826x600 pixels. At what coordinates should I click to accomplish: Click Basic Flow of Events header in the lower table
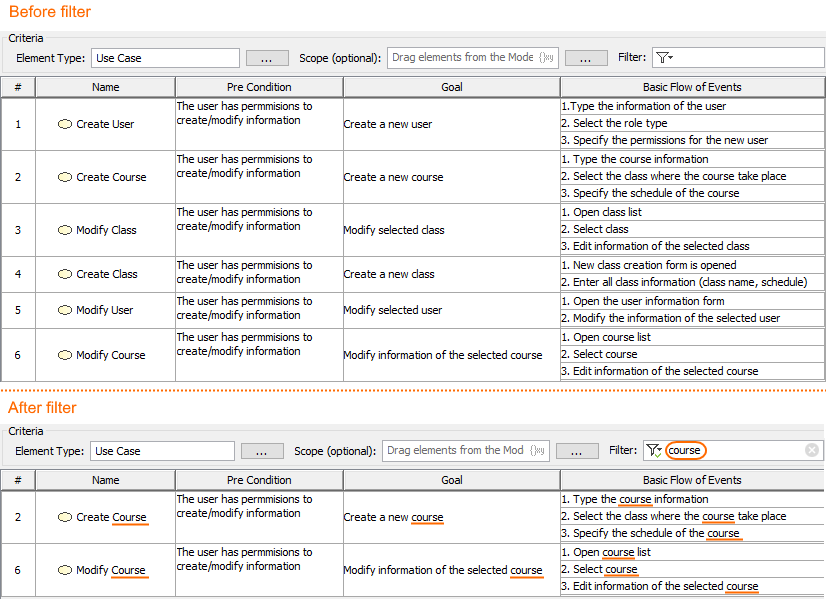click(691, 480)
